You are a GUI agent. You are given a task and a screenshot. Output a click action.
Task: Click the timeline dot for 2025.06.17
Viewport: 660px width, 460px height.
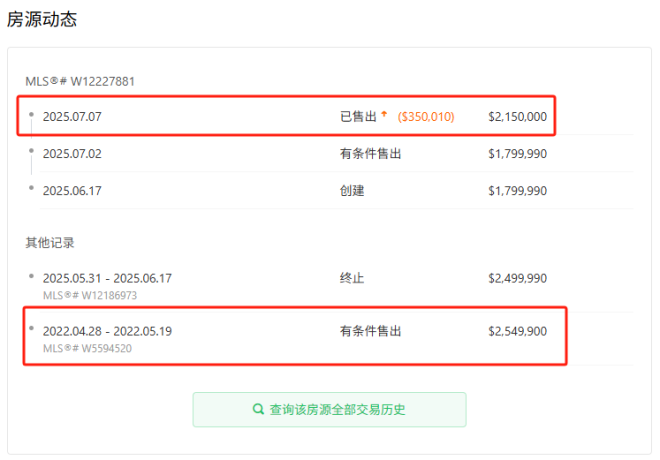[31, 190]
